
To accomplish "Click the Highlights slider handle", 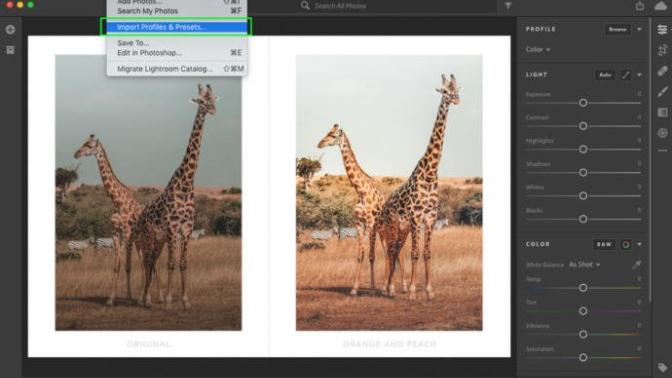I will [x=583, y=149].
